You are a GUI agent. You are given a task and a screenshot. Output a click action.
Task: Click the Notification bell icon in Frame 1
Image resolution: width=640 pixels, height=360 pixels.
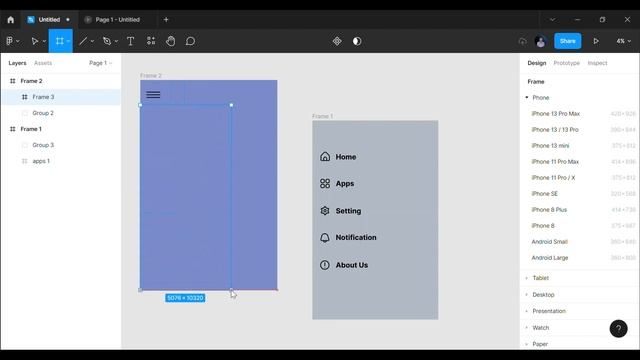[x=325, y=238]
